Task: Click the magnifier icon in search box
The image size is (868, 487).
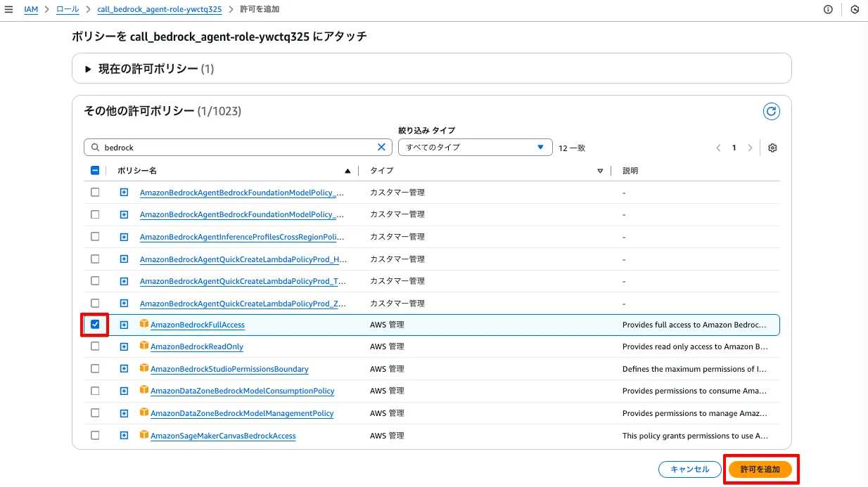Action: click(x=95, y=148)
